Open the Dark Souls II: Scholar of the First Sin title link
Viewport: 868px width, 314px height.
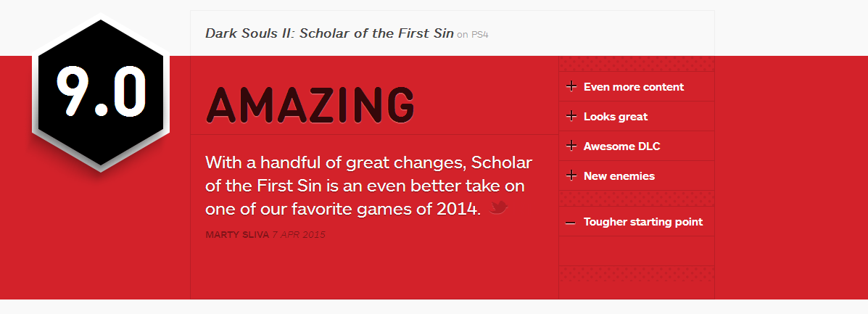pos(329,33)
